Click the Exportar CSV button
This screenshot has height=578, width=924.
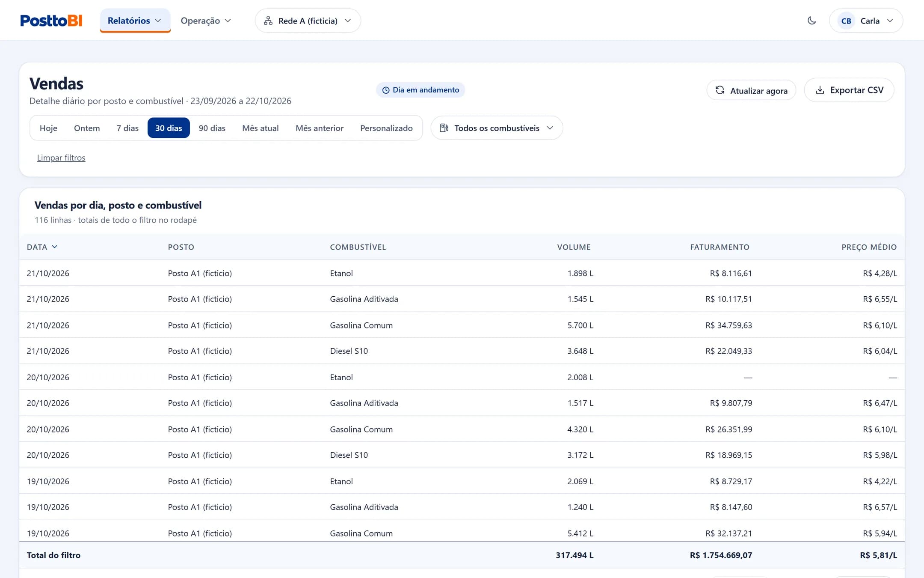(x=849, y=90)
